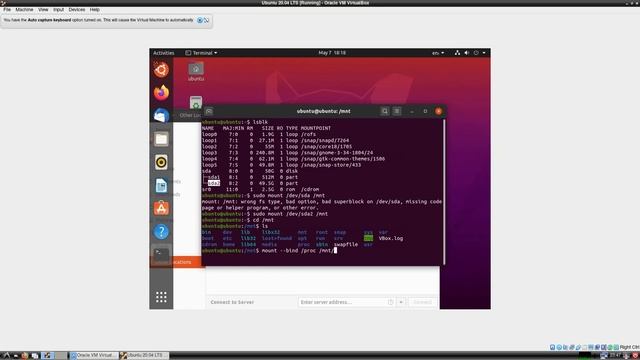Show Applications grid
The image size is (640, 360).
[161, 297]
